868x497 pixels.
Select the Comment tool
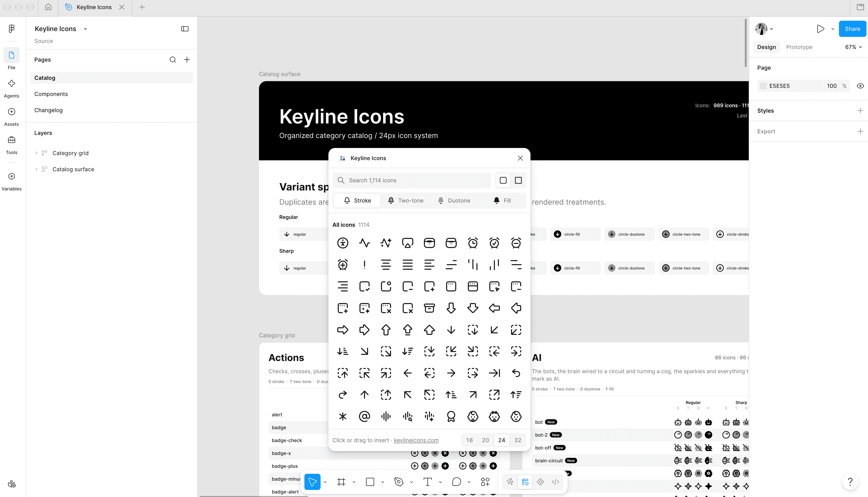tap(456, 482)
